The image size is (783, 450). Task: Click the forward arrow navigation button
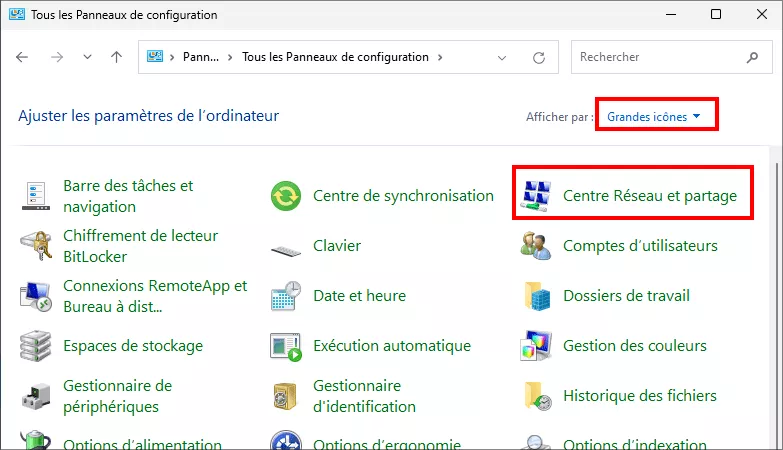point(57,57)
